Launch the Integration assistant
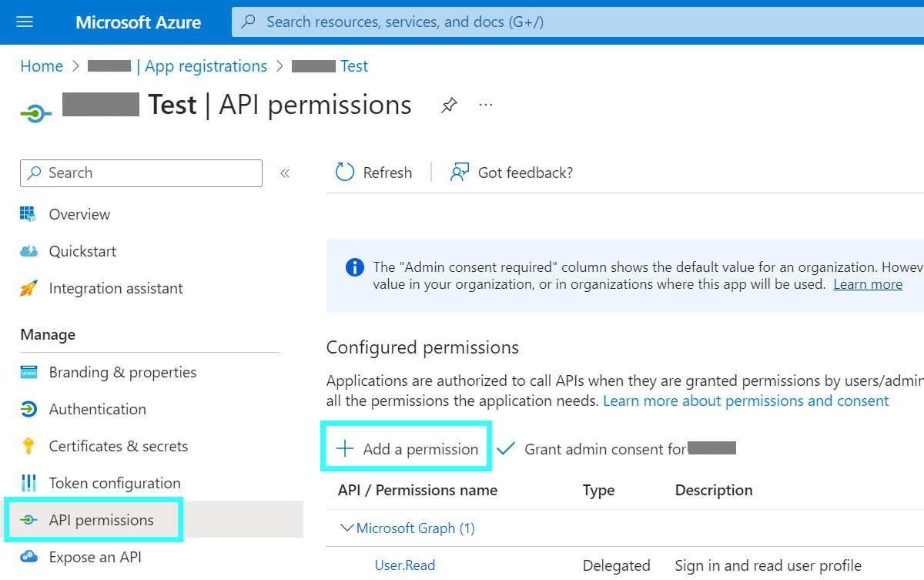924x580 pixels. click(x=115, y=288)
